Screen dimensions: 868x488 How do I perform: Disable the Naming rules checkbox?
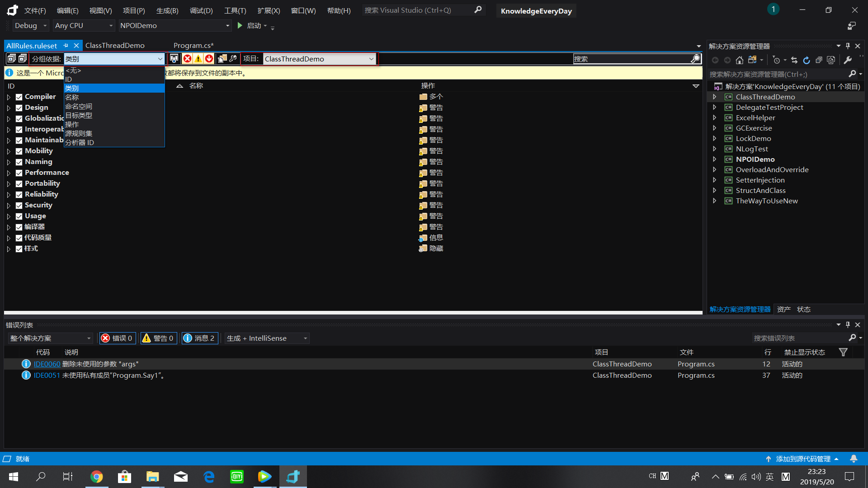[19, 162]
